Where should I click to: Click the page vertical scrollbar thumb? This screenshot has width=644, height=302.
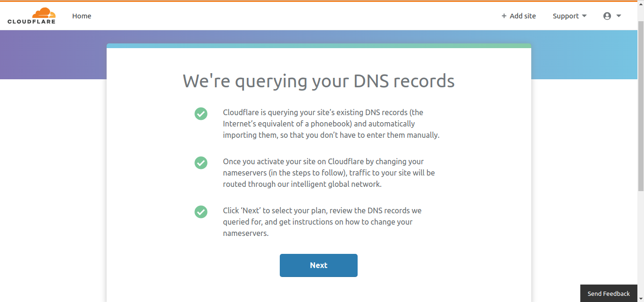click(641, 106)
